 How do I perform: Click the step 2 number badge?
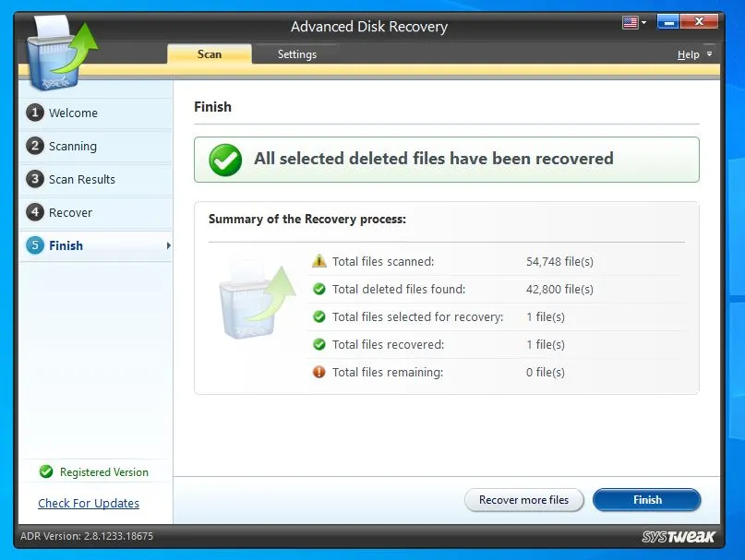[35, 146]
